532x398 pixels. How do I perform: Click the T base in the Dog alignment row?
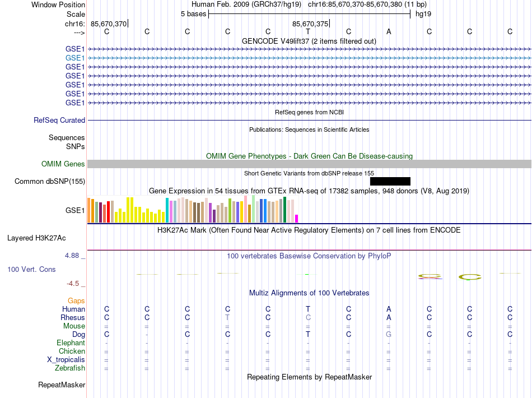pos(308,334)
